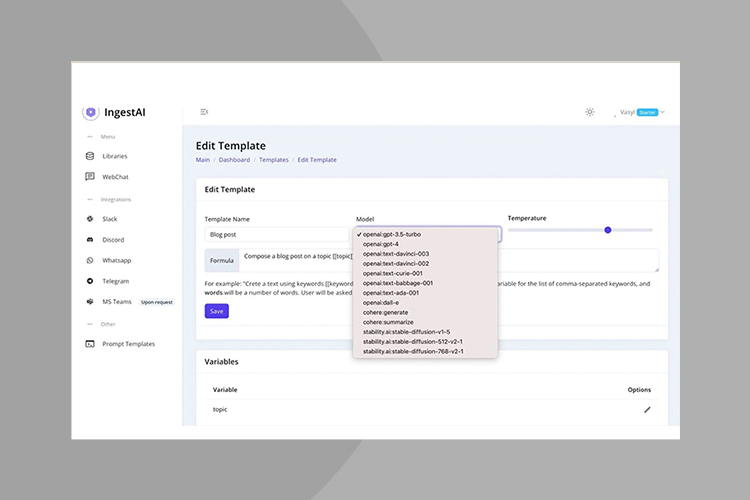Select openai:text-curie-001 option
This screenshot has width=750, height=500.
425,273
